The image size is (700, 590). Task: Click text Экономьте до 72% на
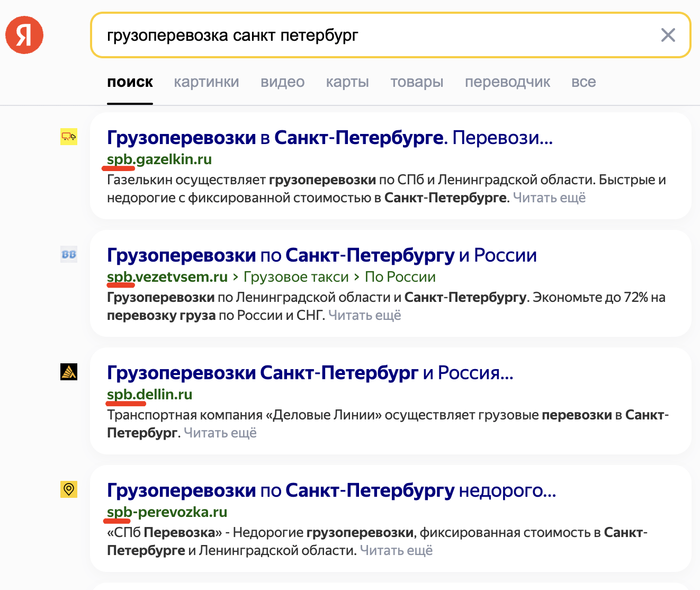coord(599,297)
